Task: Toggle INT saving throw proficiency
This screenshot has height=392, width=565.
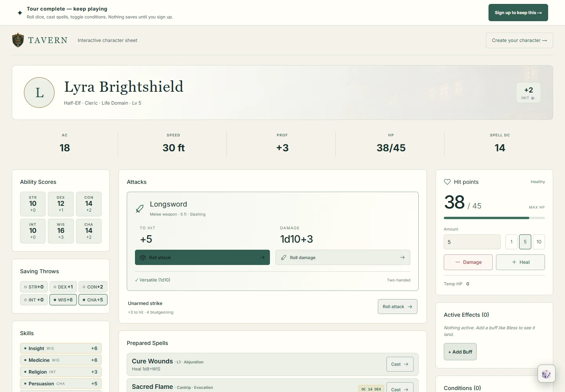Action: pyautogui.click(x=34, y=300)
